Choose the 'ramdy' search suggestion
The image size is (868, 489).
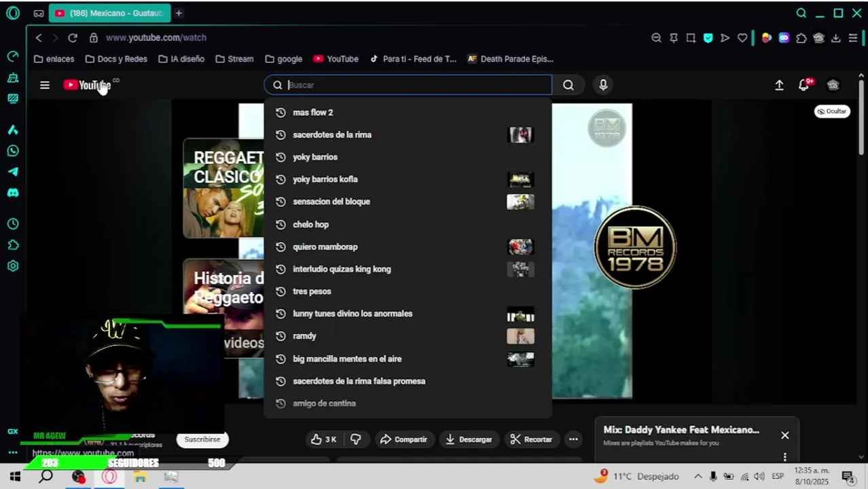click(408, 336)
